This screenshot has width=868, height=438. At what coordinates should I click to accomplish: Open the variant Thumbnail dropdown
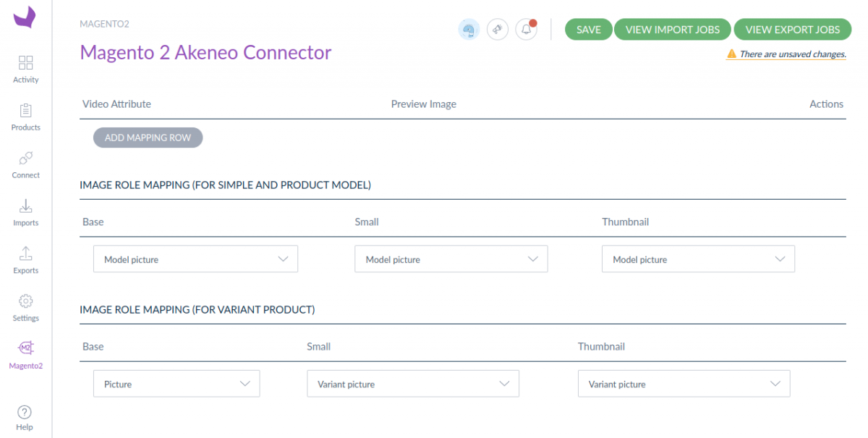[x=684, y=384]
